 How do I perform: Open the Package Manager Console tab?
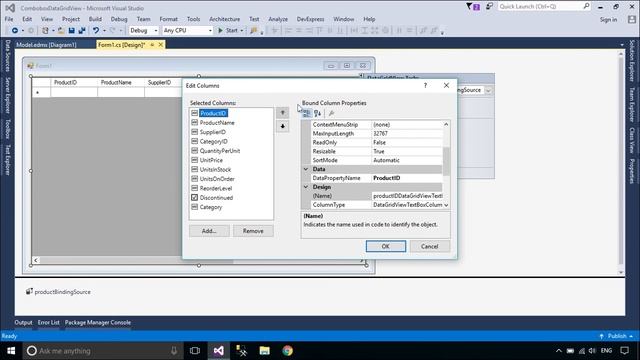[x=98, y=322]
